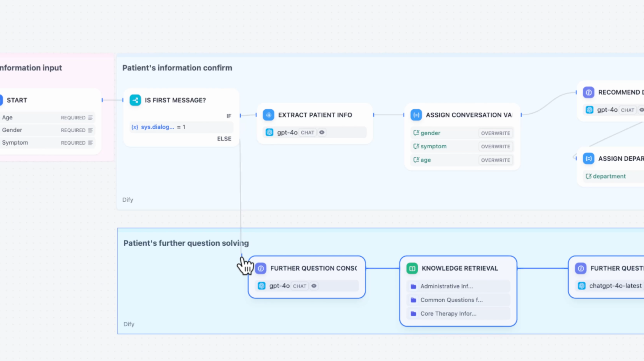Image resolution: width=644 pixels, height=361 pixels.
Task: Click the Knowledge Retrieval green book icon
Action: 412,268
